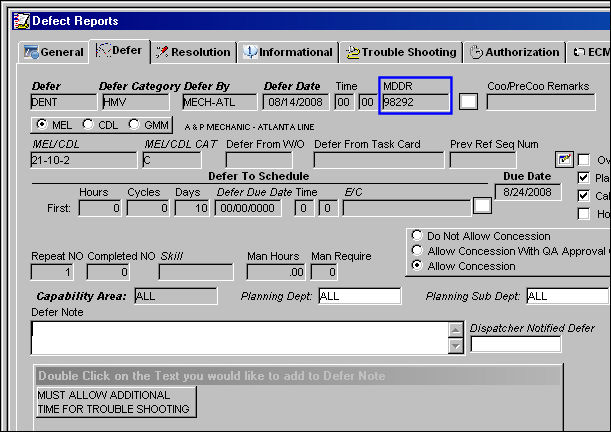The image size is (611, 432).
Task: Open the Authorization tab
Action: click(514, 52)
